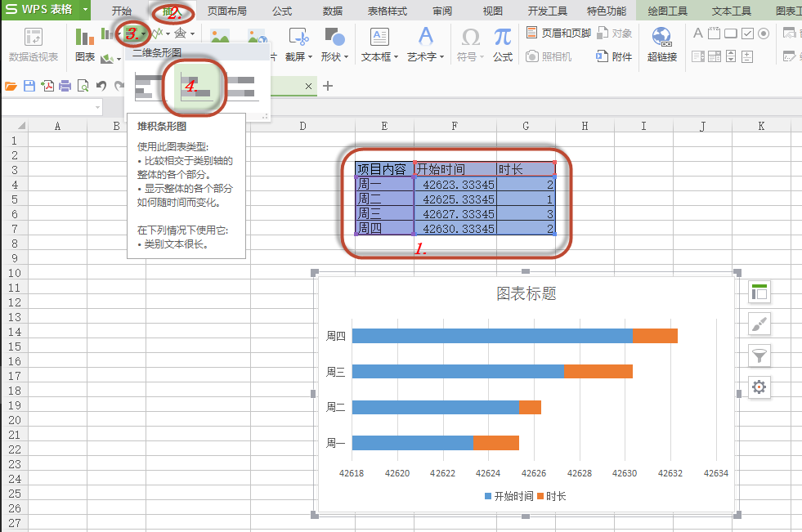Click the 图表 (Chart) button
802x532 pixels.
(x=84, y=44)
